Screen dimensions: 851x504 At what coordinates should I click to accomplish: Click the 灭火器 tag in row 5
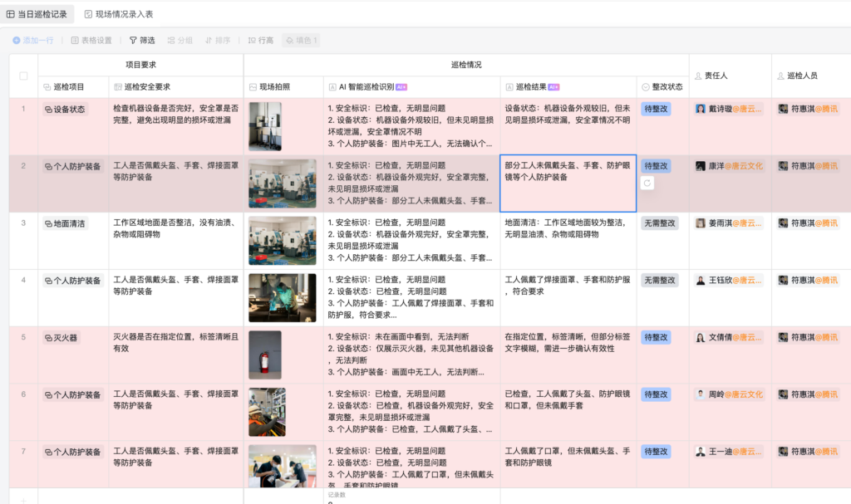[61, 338]
